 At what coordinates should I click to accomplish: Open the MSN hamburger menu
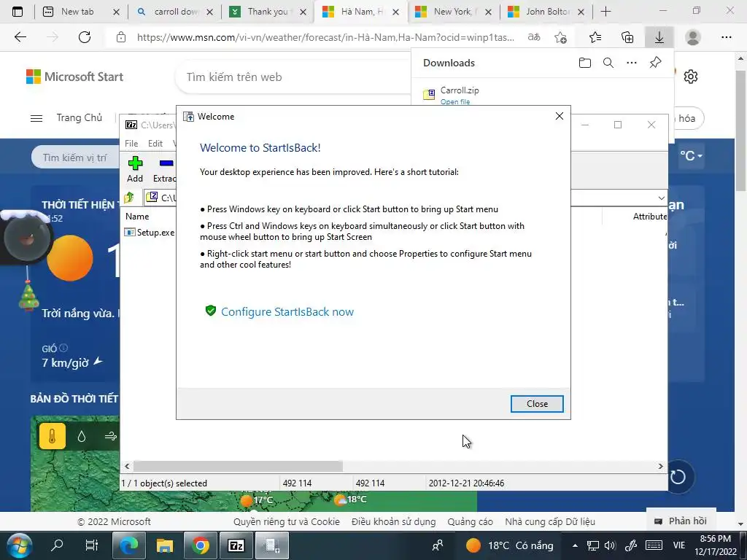[x=36, y=118]
